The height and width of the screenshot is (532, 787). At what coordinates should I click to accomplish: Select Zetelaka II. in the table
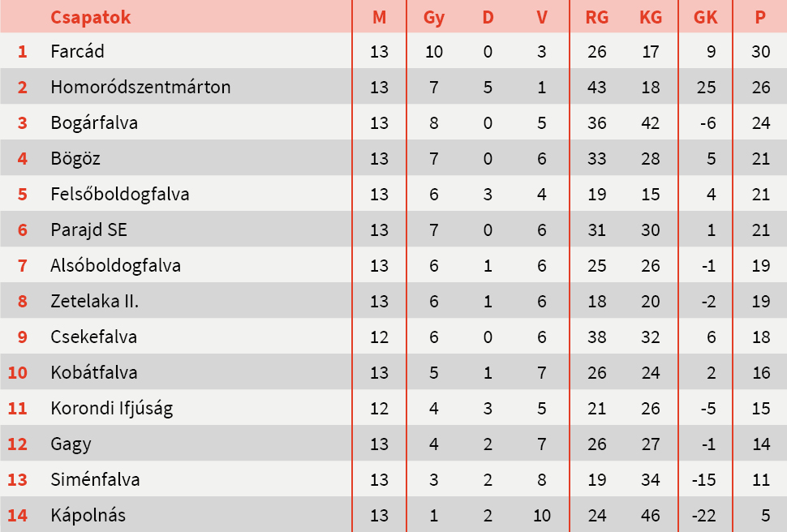pyautogui.click(x=95, y=302)
